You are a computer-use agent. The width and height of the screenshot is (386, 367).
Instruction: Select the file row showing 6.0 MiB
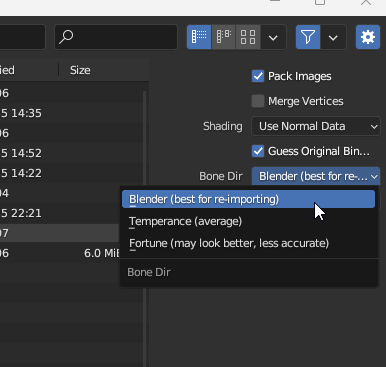[59, 253]
